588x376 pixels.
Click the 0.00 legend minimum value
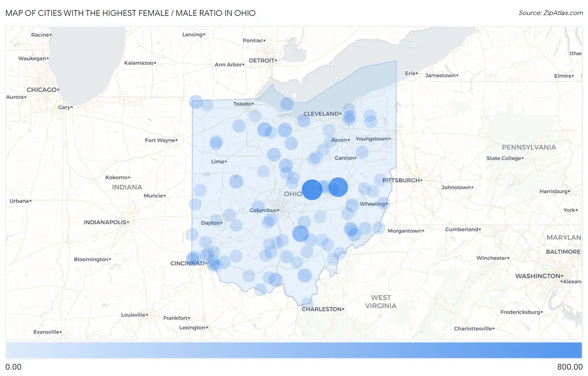pos(13,367)
